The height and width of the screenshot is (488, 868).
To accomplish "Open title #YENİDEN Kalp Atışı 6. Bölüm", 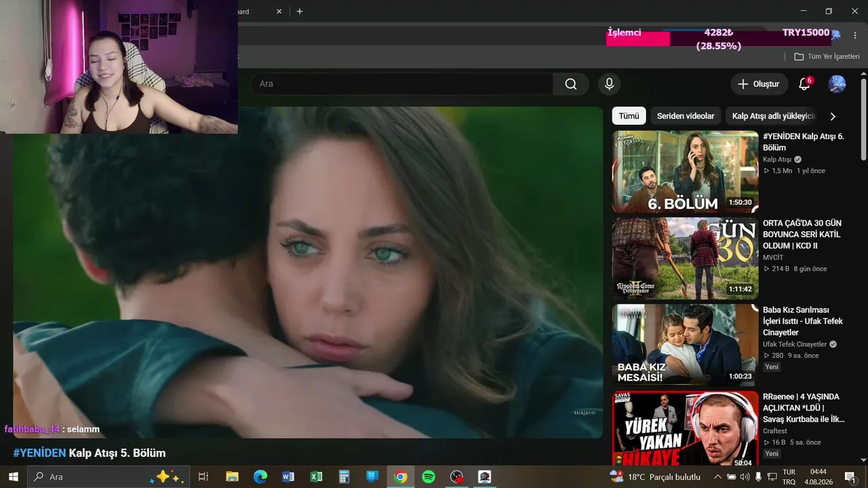I will click(x=804, y=142).
